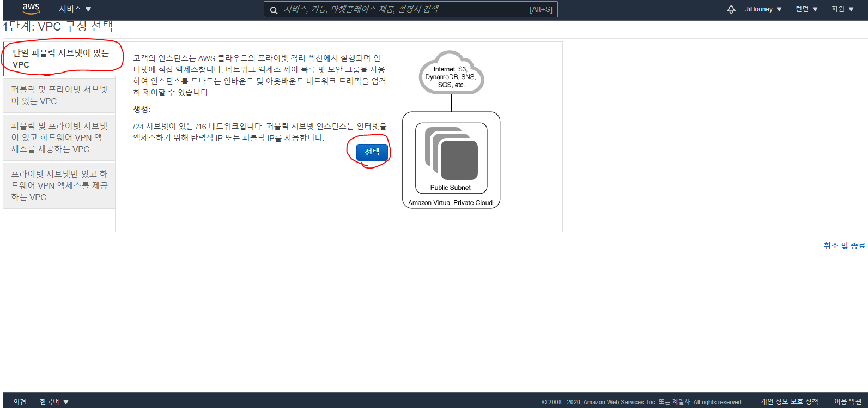Click the Amazon Virtual Private Cloud label

[x=450, y=203]
